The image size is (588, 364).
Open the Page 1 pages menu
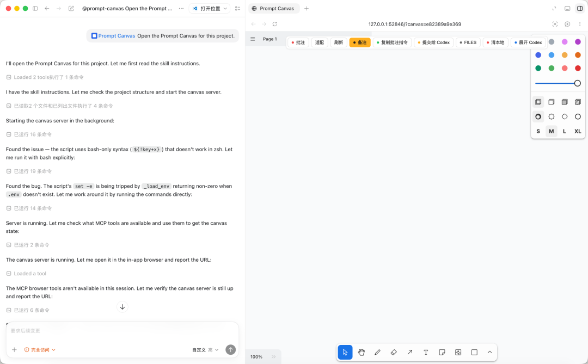[x=269, y=39]
